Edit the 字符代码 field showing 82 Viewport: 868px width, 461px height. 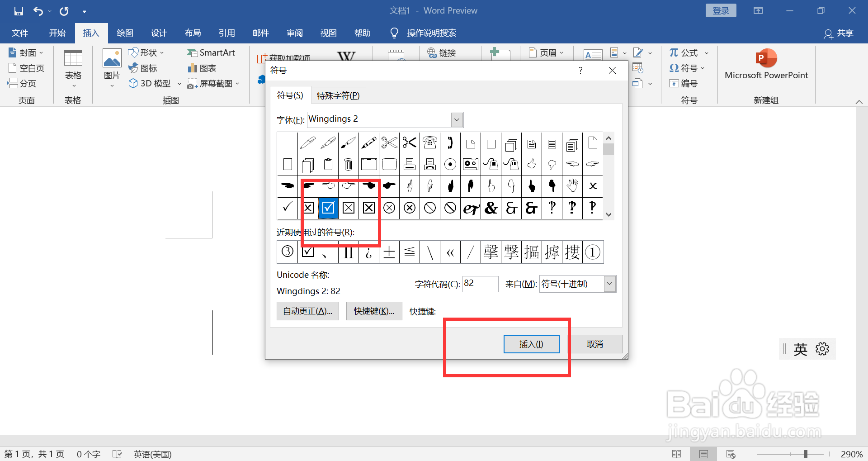tap(480, 284)
